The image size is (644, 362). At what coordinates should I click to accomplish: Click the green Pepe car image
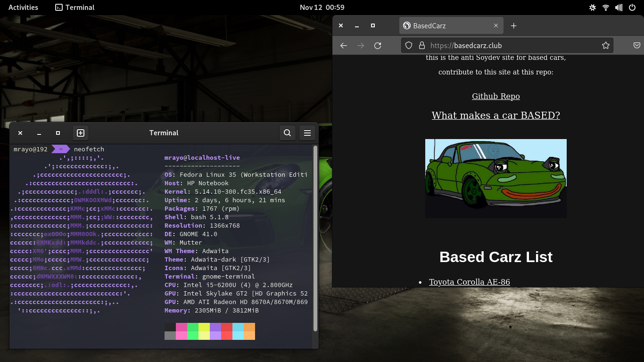(496, 179)
